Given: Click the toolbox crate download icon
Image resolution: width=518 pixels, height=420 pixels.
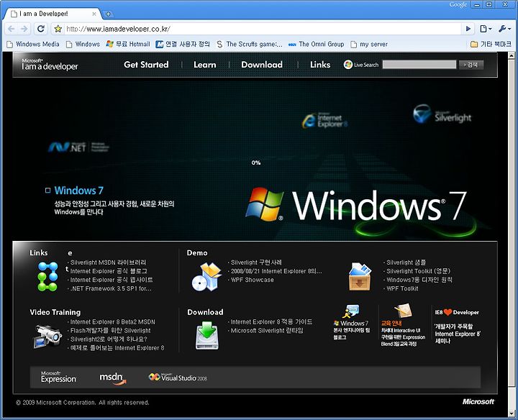Looking at the screenshot, I should click(360, 277).
